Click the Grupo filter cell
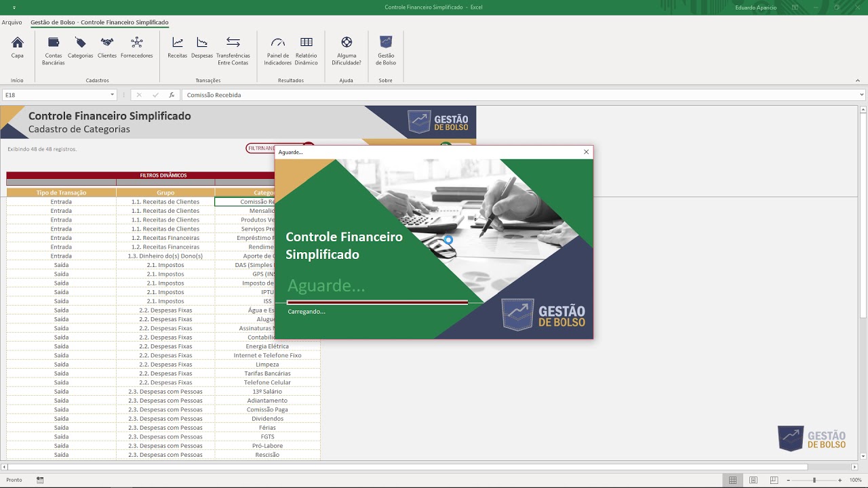Viewport: 868px width, 488px height. [x=165, y=182]
